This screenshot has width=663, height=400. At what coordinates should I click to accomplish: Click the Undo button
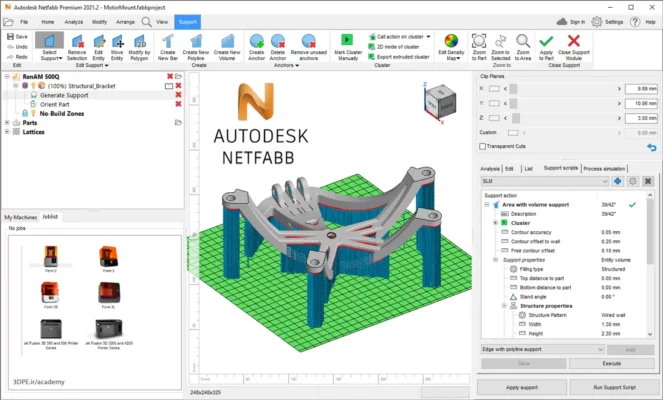17,47
